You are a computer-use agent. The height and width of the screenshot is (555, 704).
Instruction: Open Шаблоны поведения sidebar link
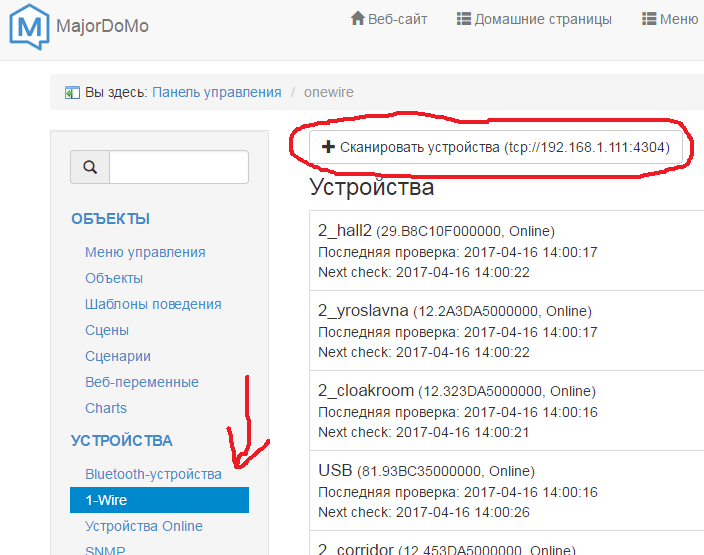tap(153, 304)
